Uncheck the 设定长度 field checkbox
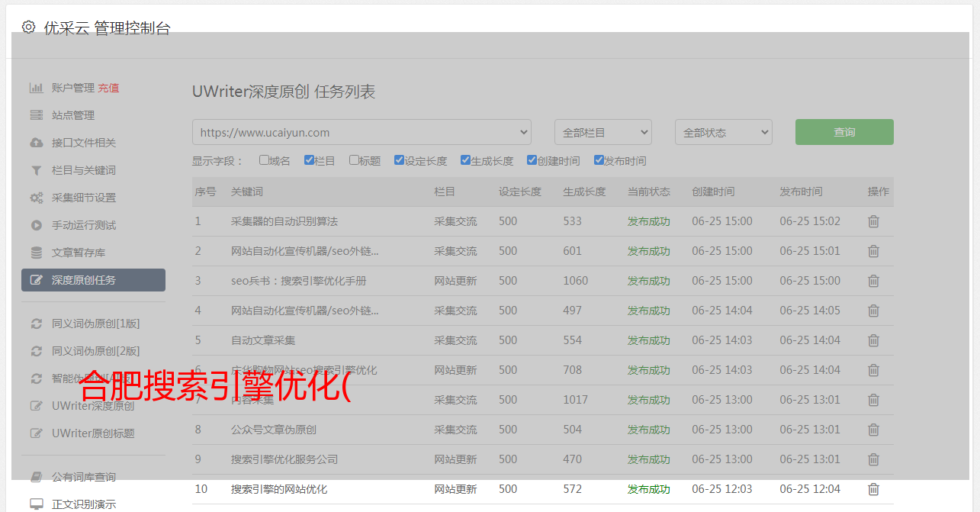This screenshot has height=512, width=980. [x=399, y=160]
